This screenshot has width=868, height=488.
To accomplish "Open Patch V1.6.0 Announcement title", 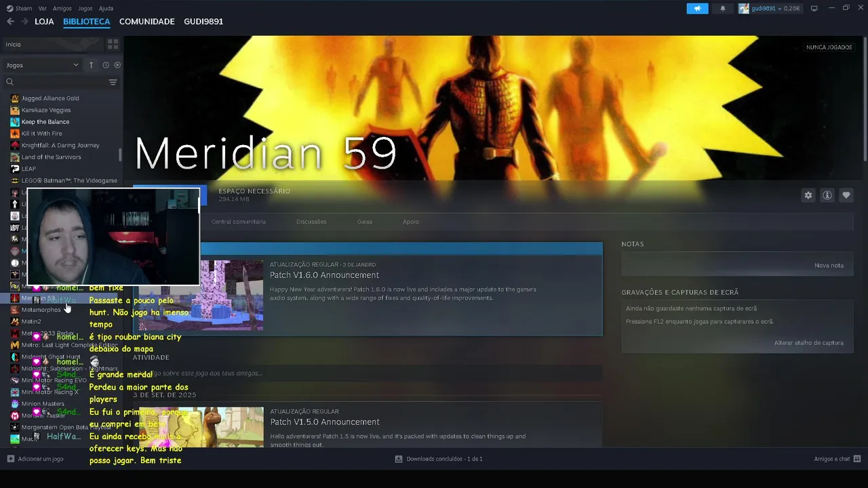I will (x=324, y=275).
